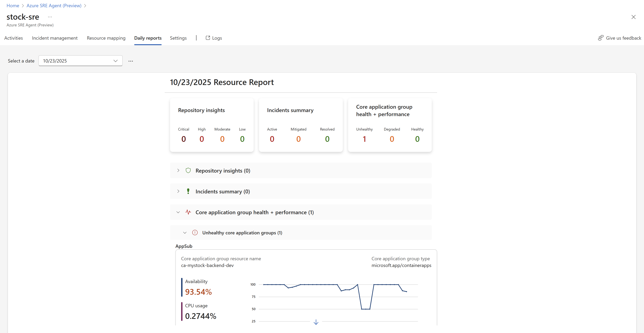Collapse Core application group health + performance section
This screenshot has height=333, width=644.
pyautogui.click(x=178, y=212)
